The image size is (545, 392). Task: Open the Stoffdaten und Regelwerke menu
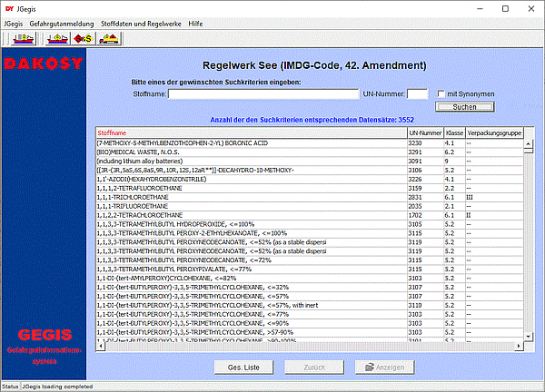tap(141, 24)
